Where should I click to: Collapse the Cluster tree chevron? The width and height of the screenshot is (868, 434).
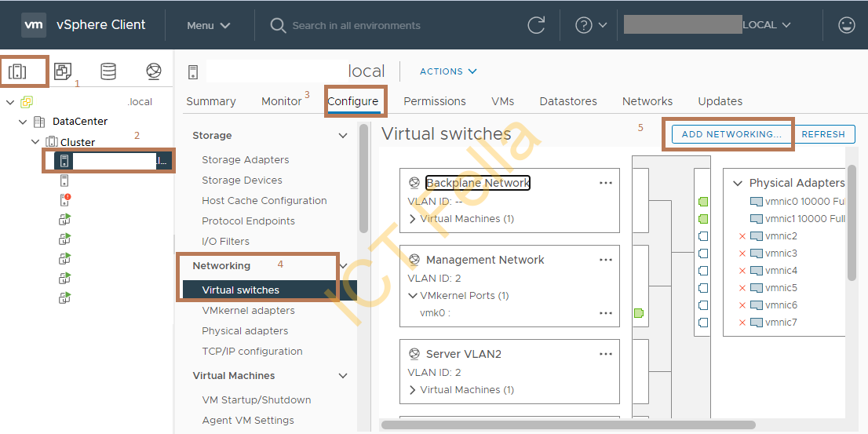click(35, 142)
